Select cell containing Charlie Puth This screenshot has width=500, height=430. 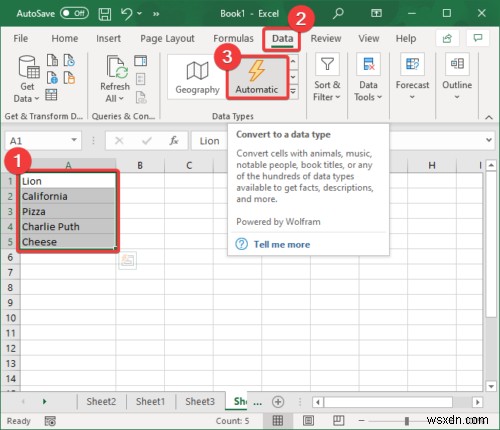(x=68, y=227)
